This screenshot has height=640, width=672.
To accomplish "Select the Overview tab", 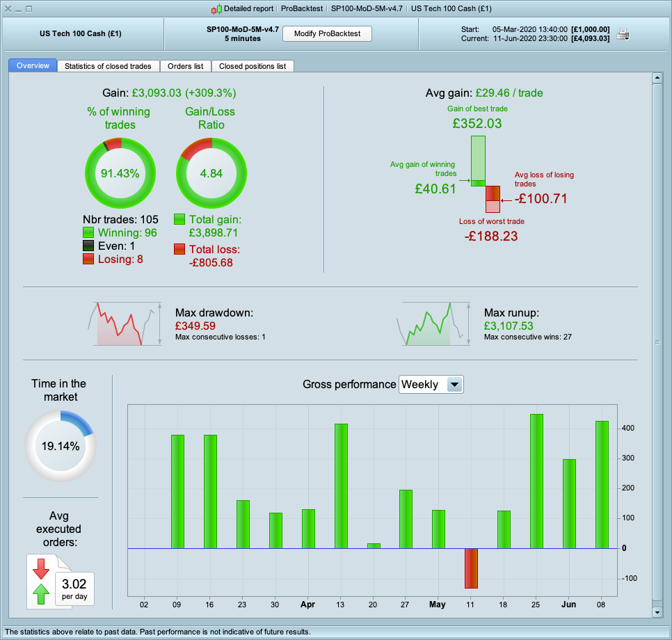I will 33,65.
